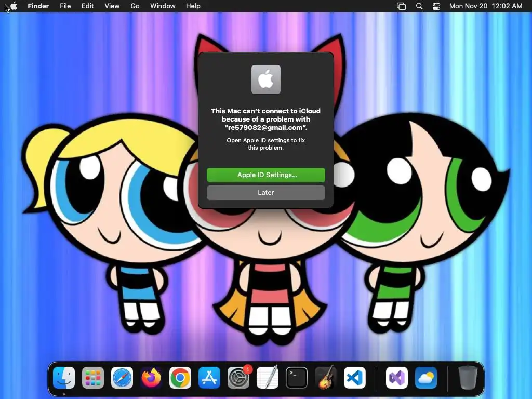Open Spotlight search in menu bar
The height and width of the screenshot is (399, 532).
(419, 6)
